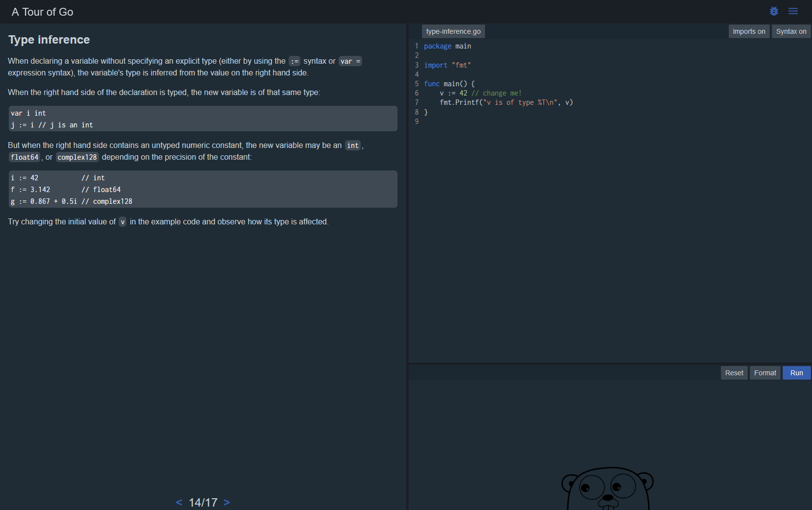Toggle the Imports on setting
The width and height of the screenshot is (812, 510).
pyautogui.click(x=748, y=31)
